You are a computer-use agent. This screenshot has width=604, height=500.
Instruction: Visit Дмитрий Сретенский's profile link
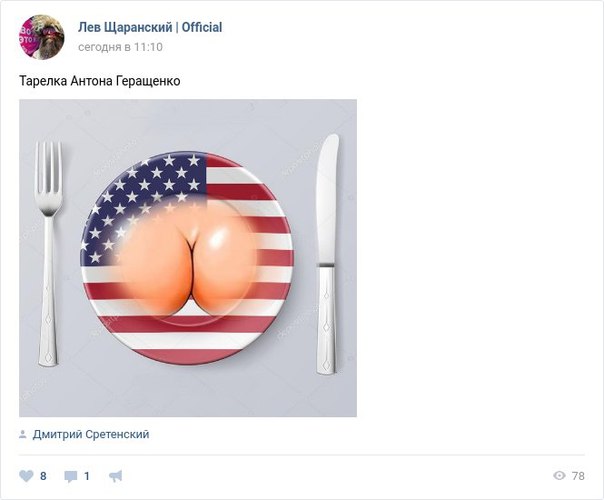tap(91, 434)
